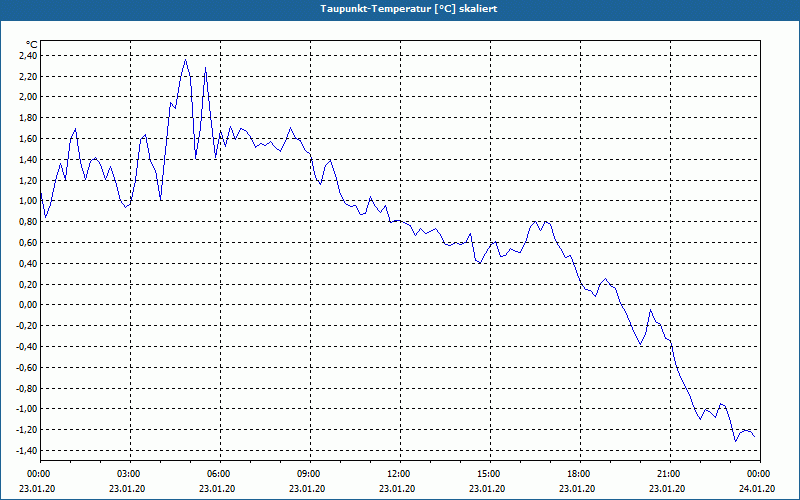
Task: Click the -0,40 y-axis label
Action: click(x=28, y=347)
